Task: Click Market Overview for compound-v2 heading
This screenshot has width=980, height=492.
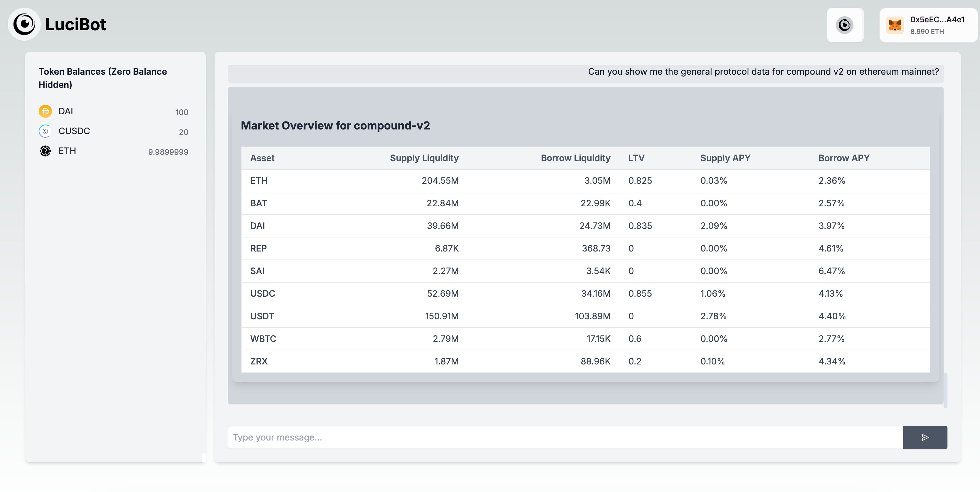Action: pos(335,125)
